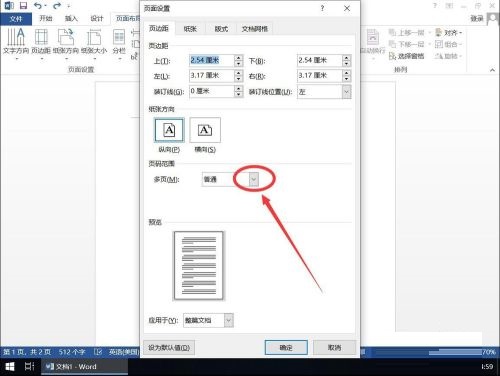Increase gutter value with up stepper

coord(238,88)
